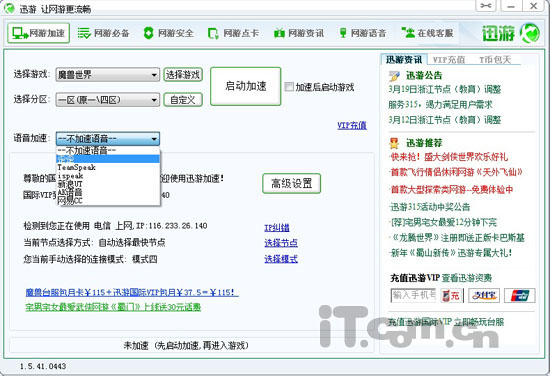Select --不加速语音-- in the dropdown list
550x376 pixels.
[108, 150]
